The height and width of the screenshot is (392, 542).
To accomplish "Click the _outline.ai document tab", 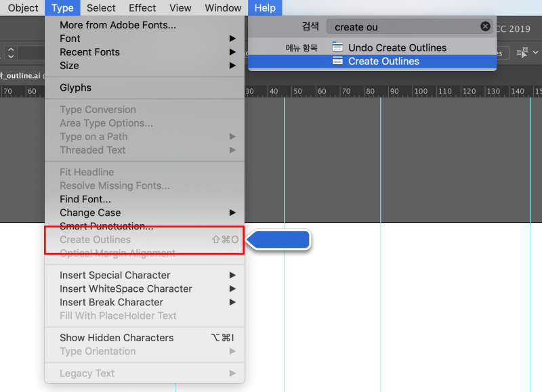I will click(22, 76).
